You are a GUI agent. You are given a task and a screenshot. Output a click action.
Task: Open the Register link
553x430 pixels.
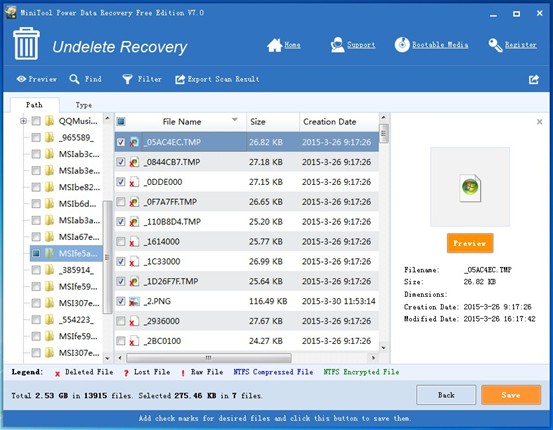click(521, 45)
